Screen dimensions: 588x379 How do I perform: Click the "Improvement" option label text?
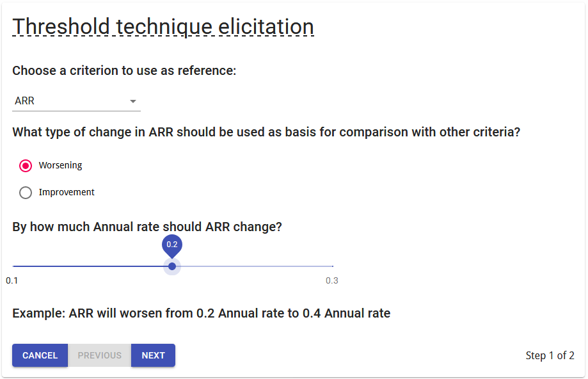[67, 192]
